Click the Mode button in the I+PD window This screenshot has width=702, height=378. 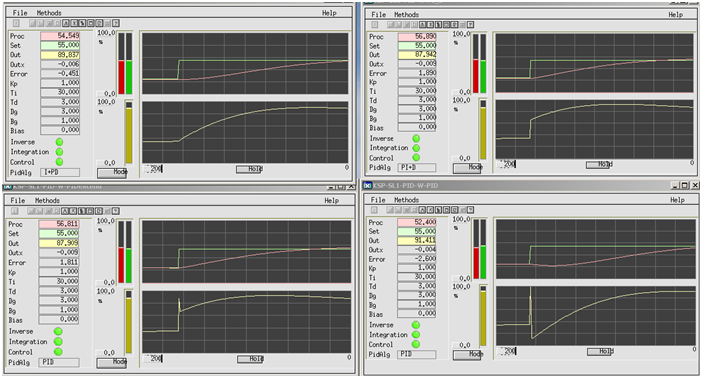tap(112, 172)
